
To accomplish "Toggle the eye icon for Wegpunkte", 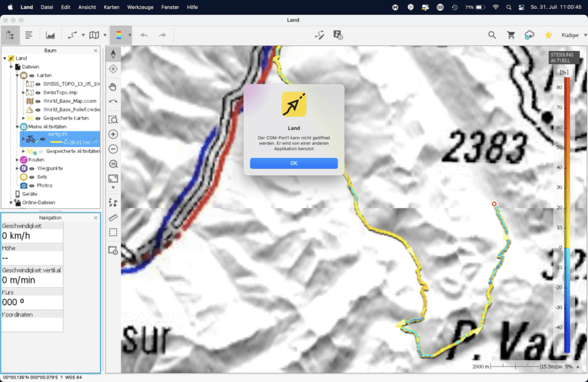I will (x=32, y=168).
